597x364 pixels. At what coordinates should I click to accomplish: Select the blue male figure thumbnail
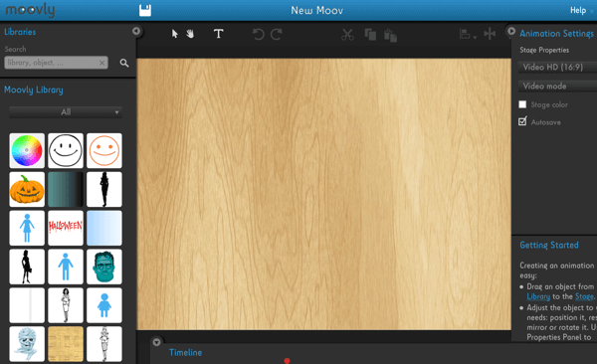66,267
